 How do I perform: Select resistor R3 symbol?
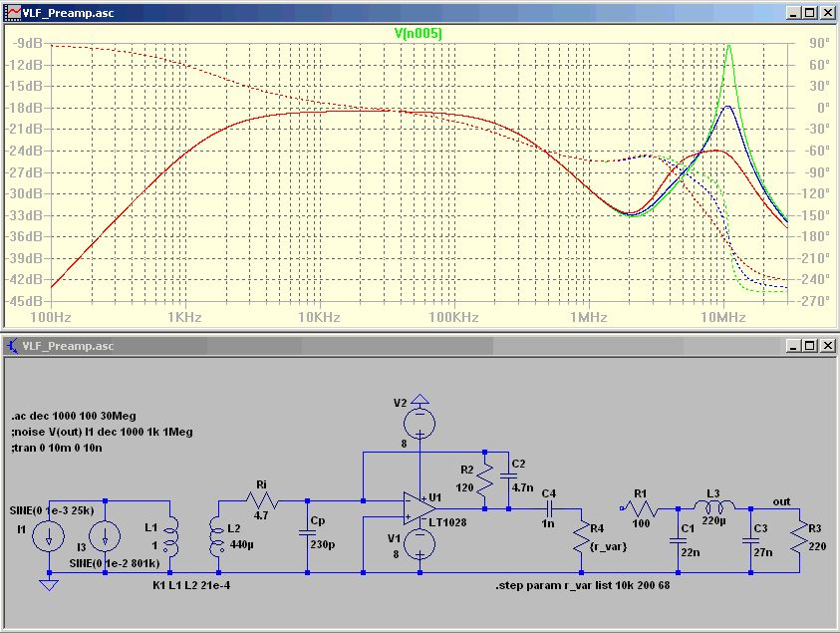pos(799,537)
